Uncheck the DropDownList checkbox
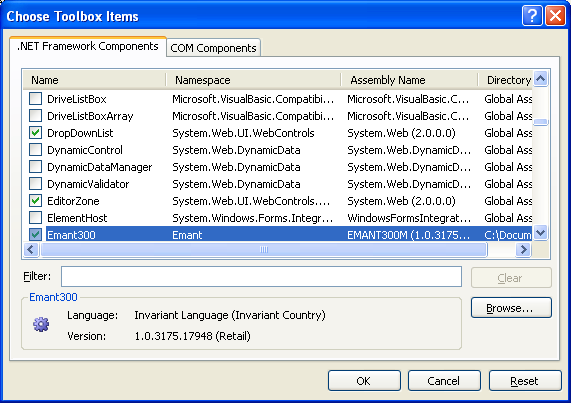Screen dimensions: 571x403 pyautogui.click(x=35, y=133)
